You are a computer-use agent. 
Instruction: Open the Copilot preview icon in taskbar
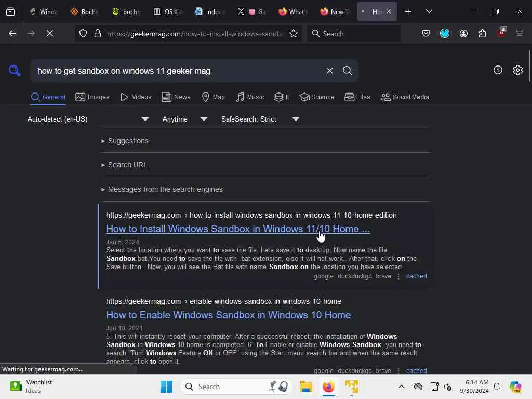[x=515, y=387]
